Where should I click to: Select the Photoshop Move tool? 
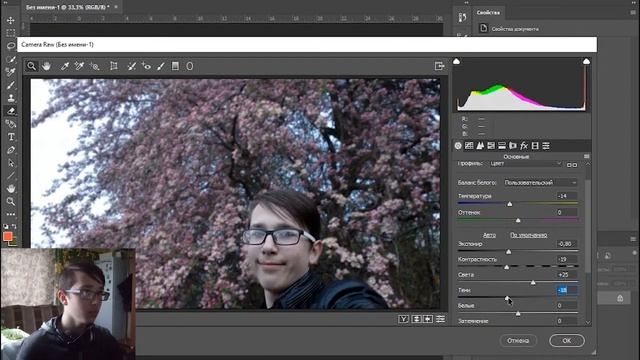pos(11,20)
